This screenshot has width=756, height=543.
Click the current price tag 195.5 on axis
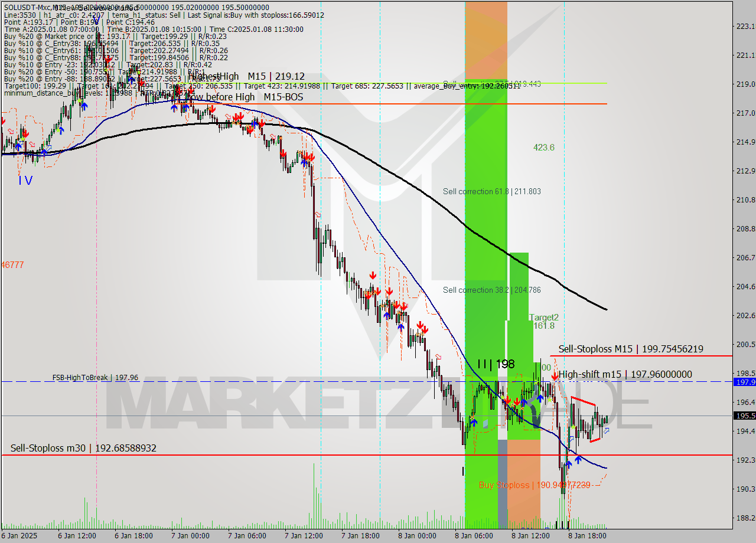tap(745, 416)
